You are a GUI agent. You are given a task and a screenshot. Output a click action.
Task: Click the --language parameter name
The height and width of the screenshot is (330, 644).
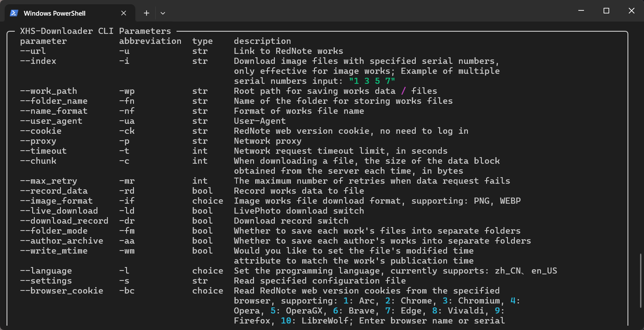click(46, 271)
